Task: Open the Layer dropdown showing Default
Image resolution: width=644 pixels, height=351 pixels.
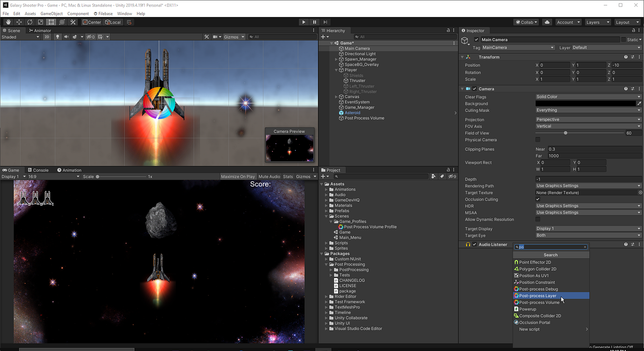Action: click(606, 47)
